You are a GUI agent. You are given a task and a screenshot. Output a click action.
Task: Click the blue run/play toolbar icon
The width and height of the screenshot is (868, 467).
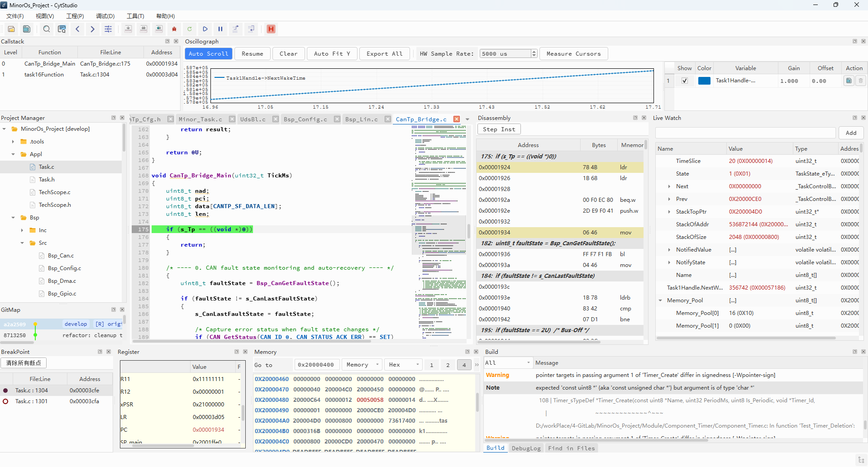coord(205,29)
